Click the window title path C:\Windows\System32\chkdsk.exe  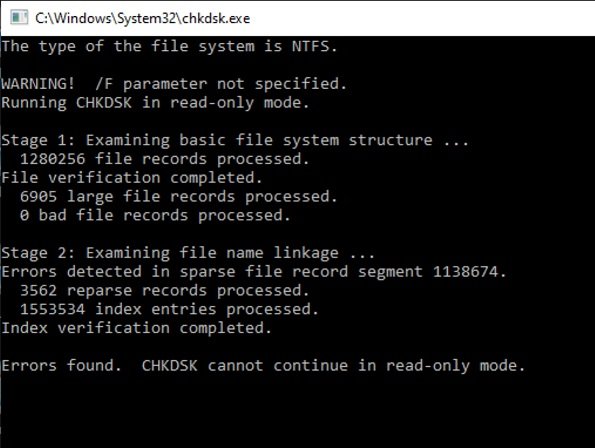(143, 19)
